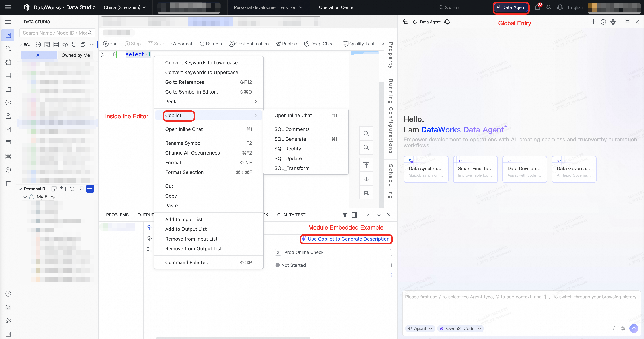Click Format in the editor toolbar

[182, 44]
